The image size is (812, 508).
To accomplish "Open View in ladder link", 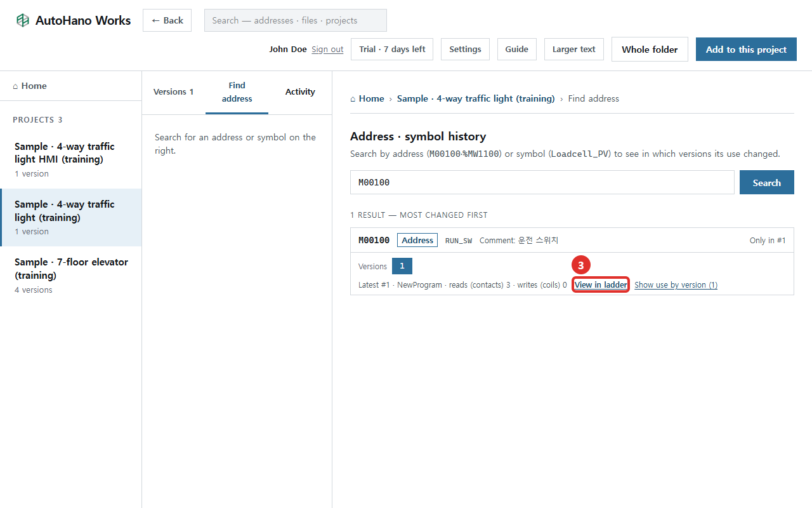I will click(601, 285).
